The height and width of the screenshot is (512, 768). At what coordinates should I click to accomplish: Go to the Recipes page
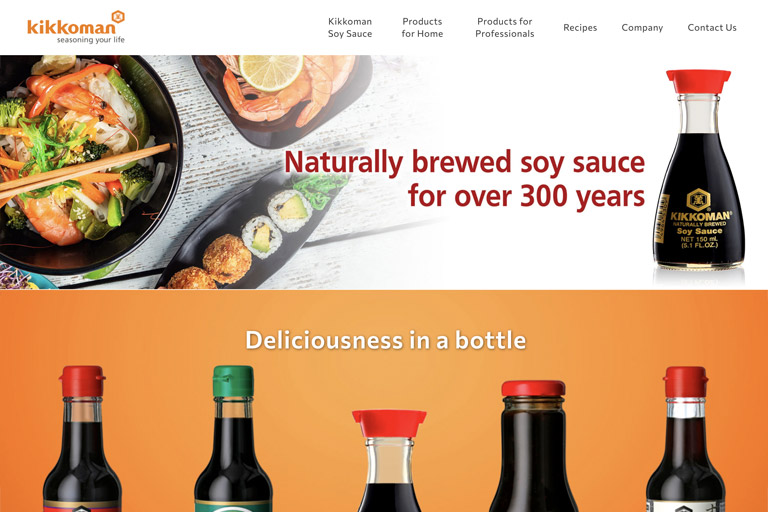(x=580, y=27)
